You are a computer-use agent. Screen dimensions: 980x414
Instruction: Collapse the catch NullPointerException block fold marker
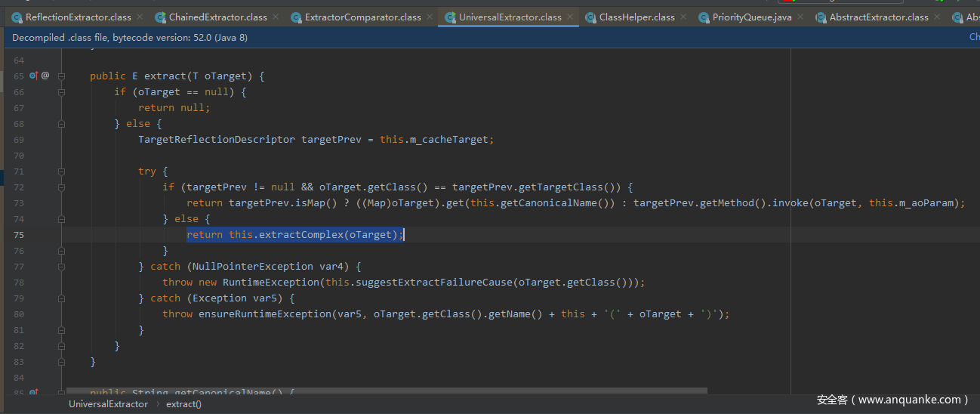point(61,267)
